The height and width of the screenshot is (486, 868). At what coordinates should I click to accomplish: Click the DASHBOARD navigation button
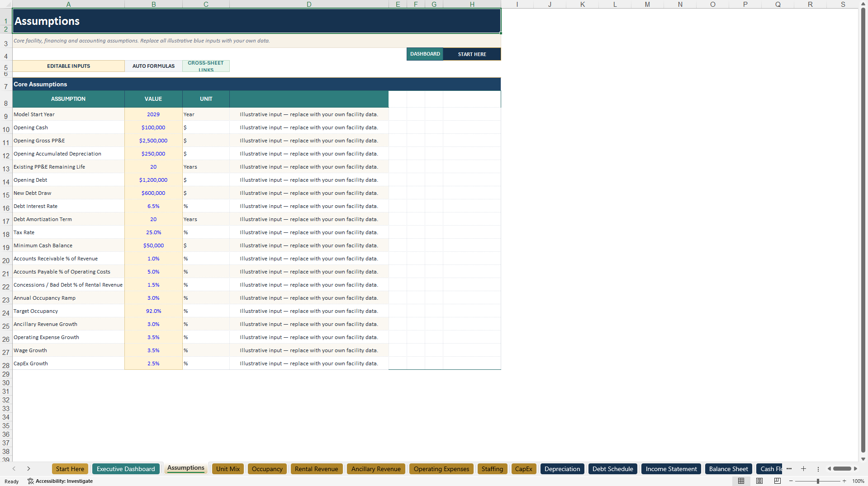point(425,54)
